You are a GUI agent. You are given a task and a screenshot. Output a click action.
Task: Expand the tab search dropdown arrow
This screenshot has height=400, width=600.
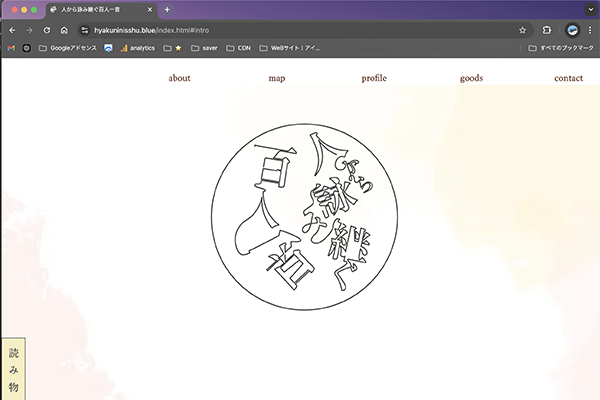coord(589,9)
